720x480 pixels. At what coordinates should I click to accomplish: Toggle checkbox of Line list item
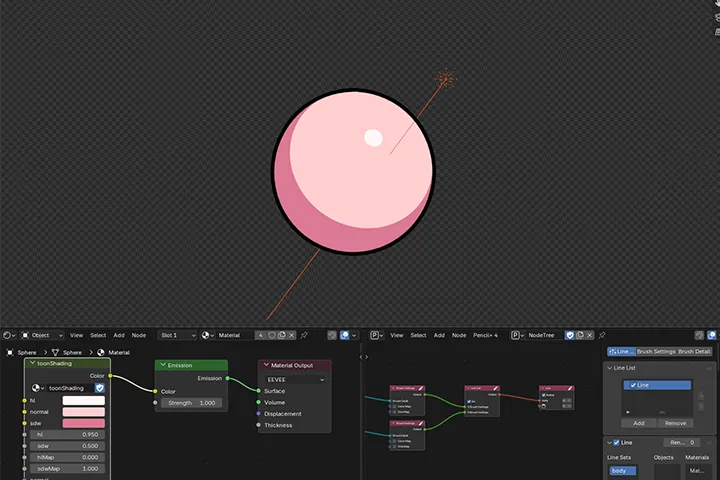click(x=633, y=385)
